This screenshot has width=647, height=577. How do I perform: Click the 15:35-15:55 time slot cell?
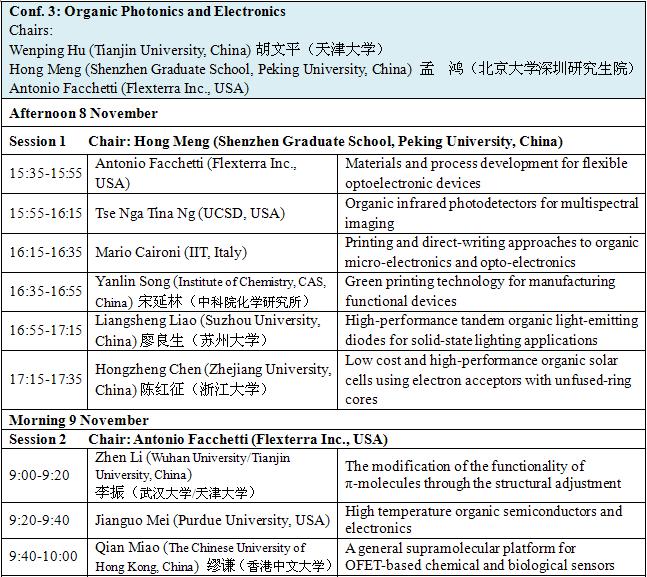(x=46, y=173)
